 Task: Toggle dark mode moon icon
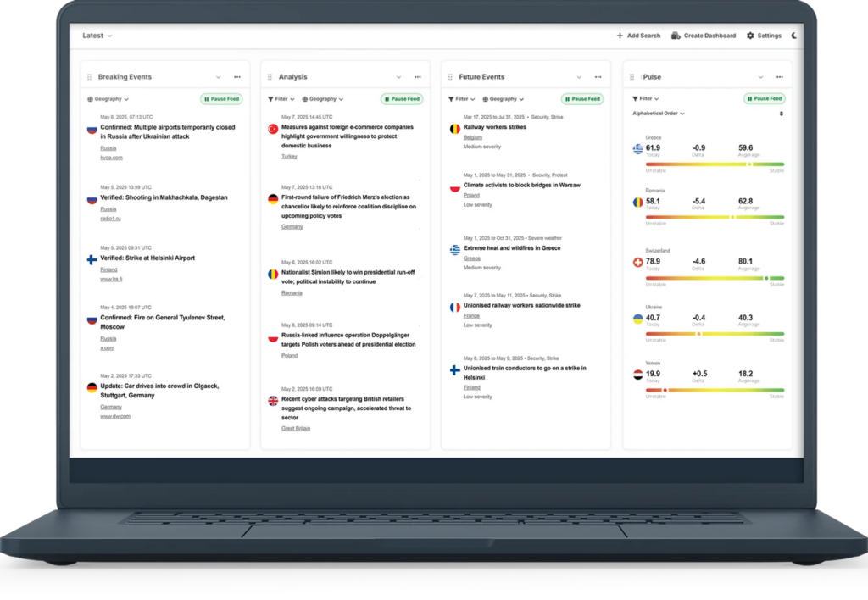[794, 36]
